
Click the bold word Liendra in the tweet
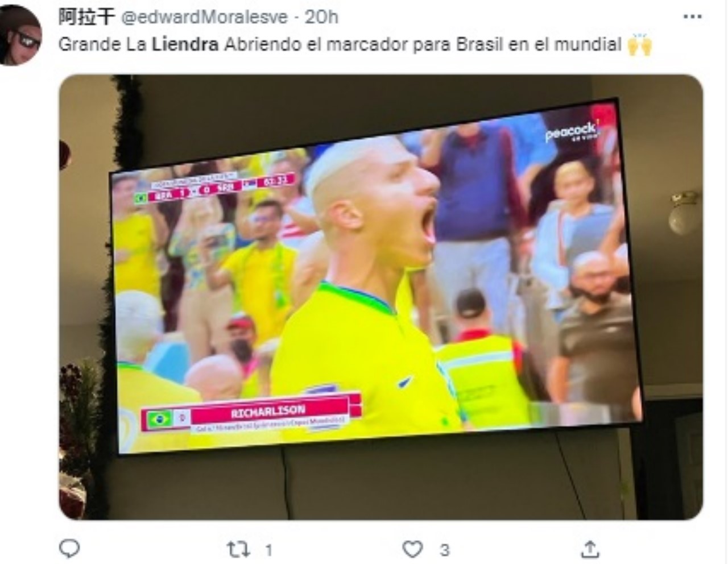185,44
